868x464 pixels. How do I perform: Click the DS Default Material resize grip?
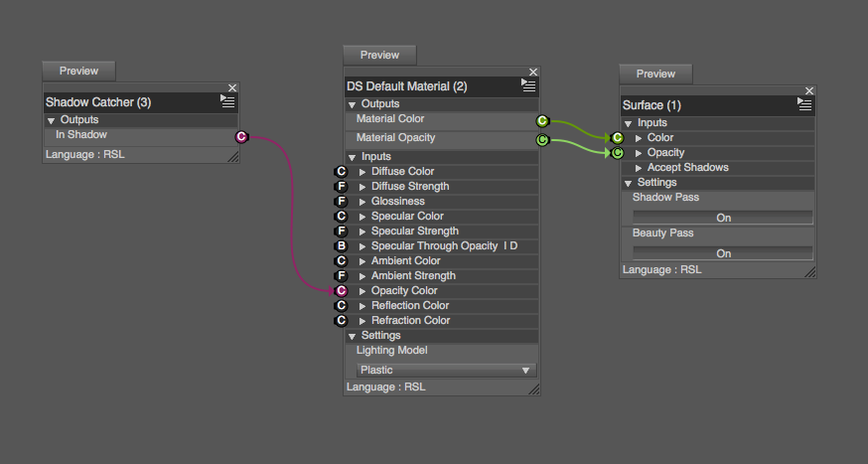pyautogui.click(x=534, y=388)
